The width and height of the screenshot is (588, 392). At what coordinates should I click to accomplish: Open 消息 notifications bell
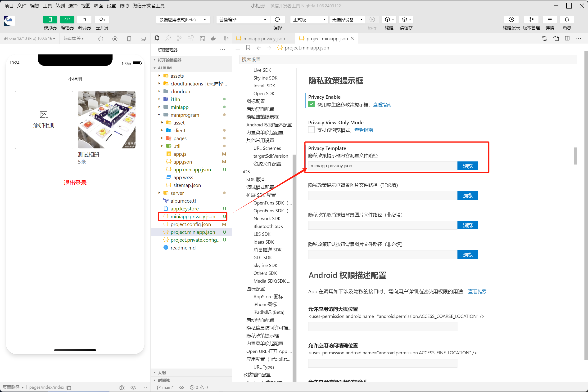coord(567,19)
